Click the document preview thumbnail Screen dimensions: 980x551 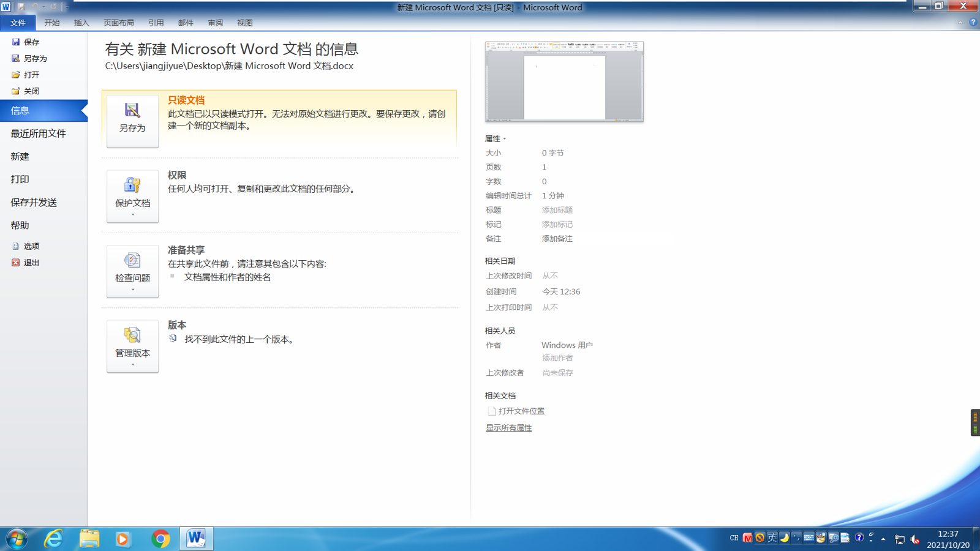(x=564, y=81)
